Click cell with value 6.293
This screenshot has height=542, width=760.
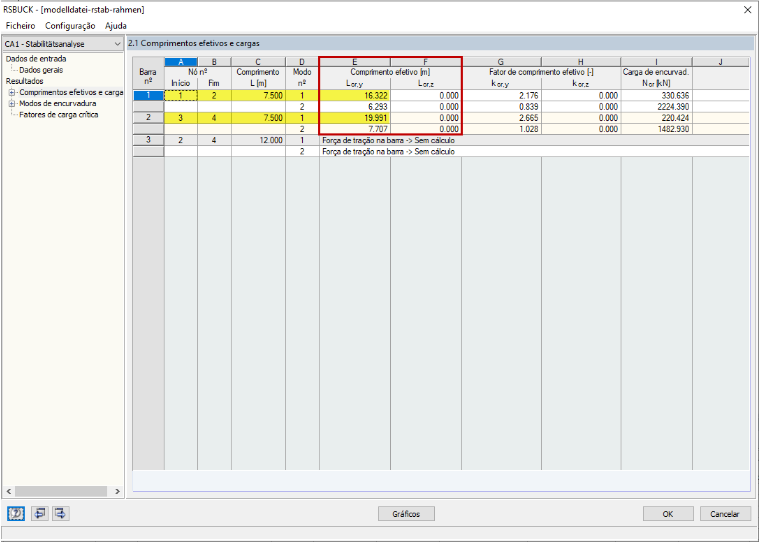(355, 107)
